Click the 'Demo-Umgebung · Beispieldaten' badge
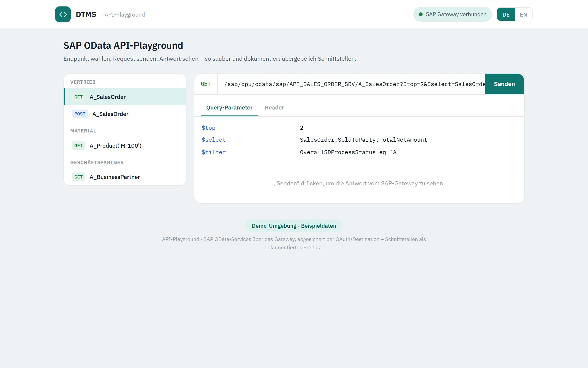This screenshot has width=588, height=368. point(294,226)
